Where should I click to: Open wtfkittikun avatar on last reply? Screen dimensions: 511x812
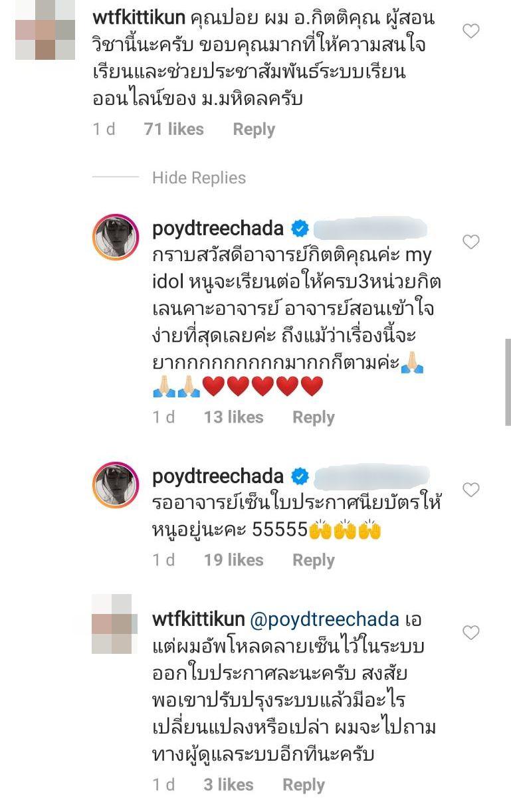tap(112, 624)
